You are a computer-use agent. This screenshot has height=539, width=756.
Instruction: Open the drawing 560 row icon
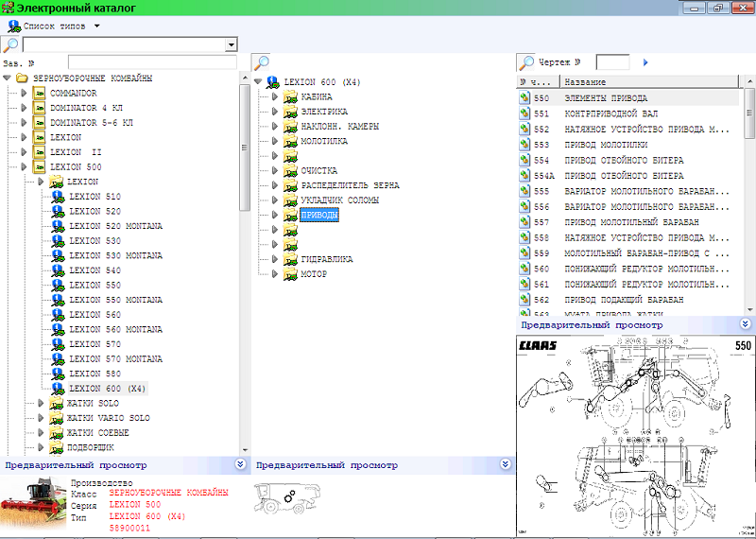pos(524,269)
